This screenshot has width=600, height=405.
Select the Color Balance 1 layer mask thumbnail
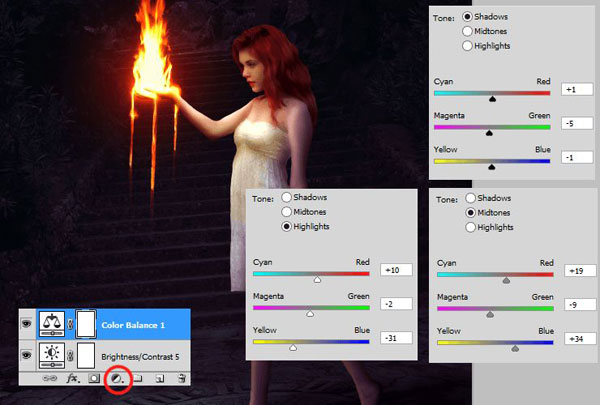coord(86,324)
